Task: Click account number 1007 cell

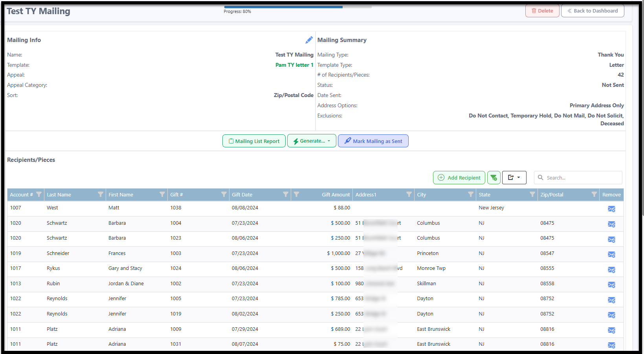Action: point(16,208)
